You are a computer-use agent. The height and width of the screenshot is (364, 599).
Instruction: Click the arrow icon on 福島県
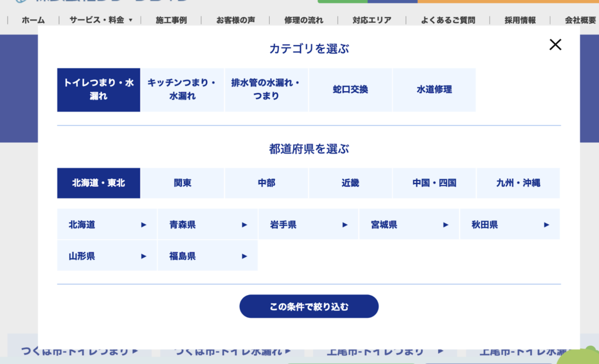coord(245,256)
